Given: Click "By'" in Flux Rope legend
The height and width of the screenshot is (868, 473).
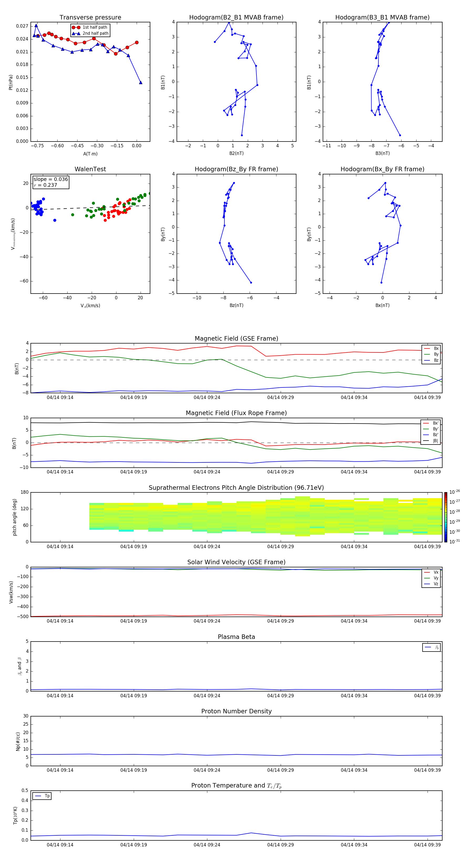Looking at the screenshot, I should click(436, 429).
